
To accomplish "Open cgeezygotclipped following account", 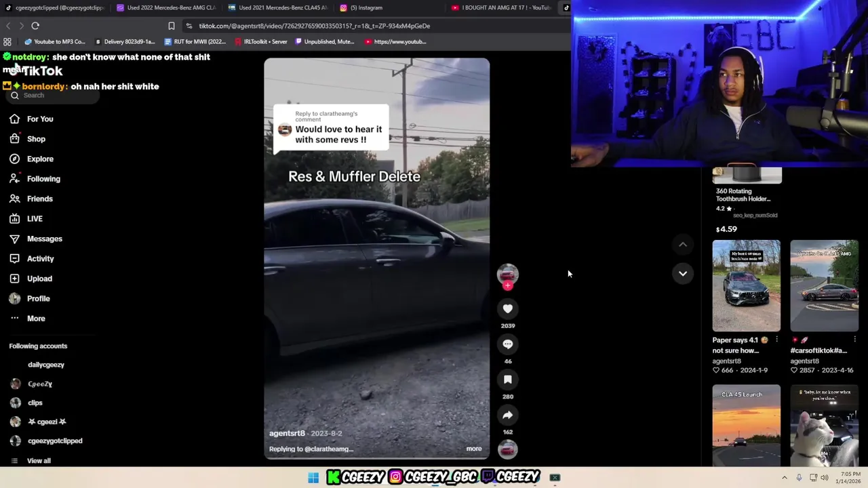I will point(55,441).
